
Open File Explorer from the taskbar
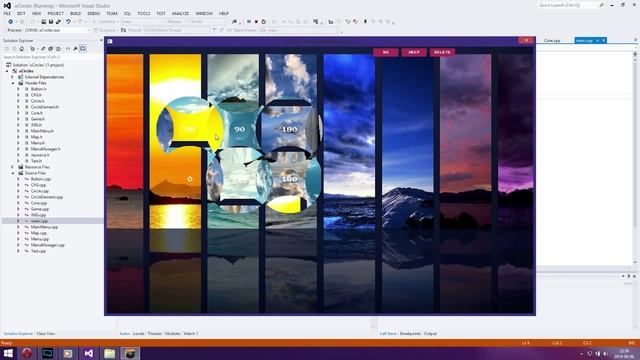pos(109,353)
